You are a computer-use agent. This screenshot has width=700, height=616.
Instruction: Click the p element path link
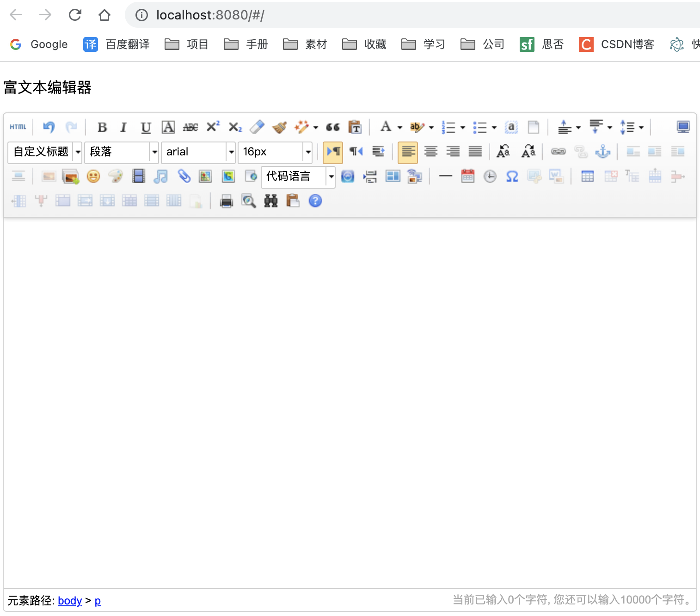click(98, 601)
